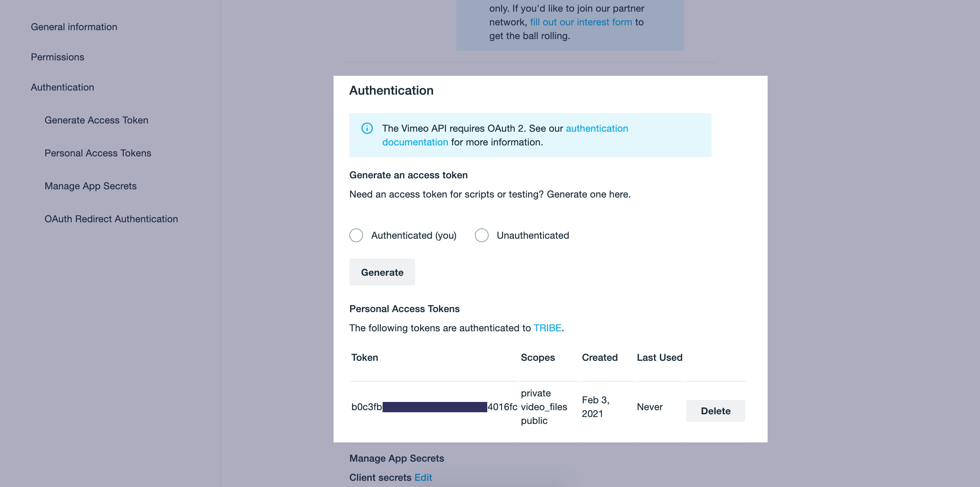Viewport: 980px width, 487px height.
Task: Select the Authenticated (you) radio button
Action: [356, 235]
